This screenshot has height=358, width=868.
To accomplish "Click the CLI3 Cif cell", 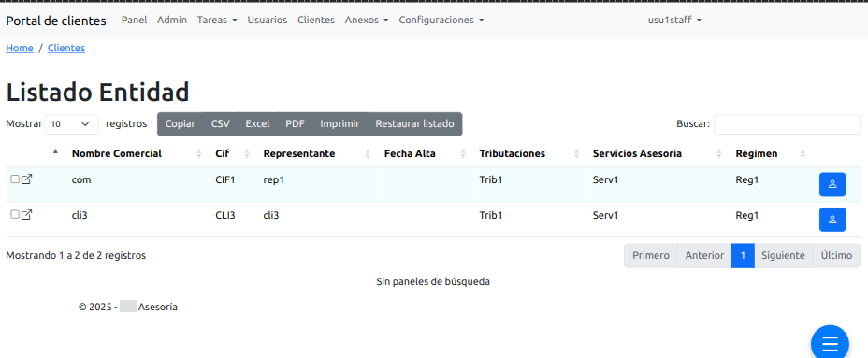I will click(x=225, y=215).
